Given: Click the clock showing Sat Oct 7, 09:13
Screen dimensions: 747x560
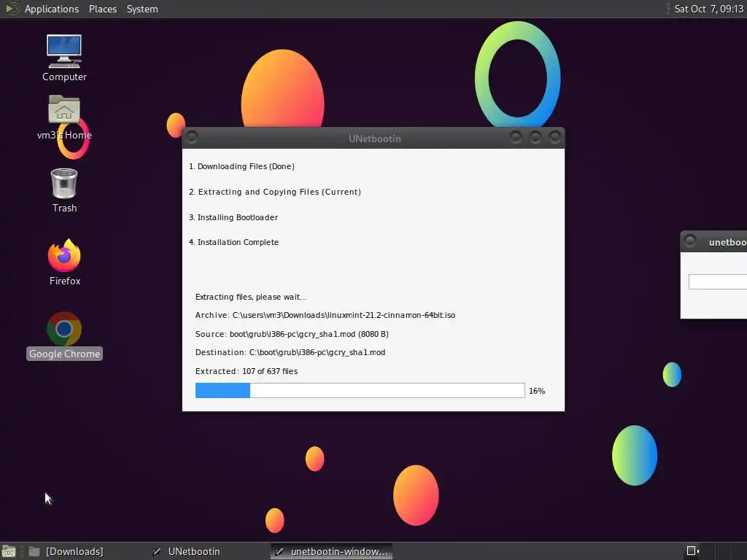Looking at the screenshot, I should pos(708,9).
